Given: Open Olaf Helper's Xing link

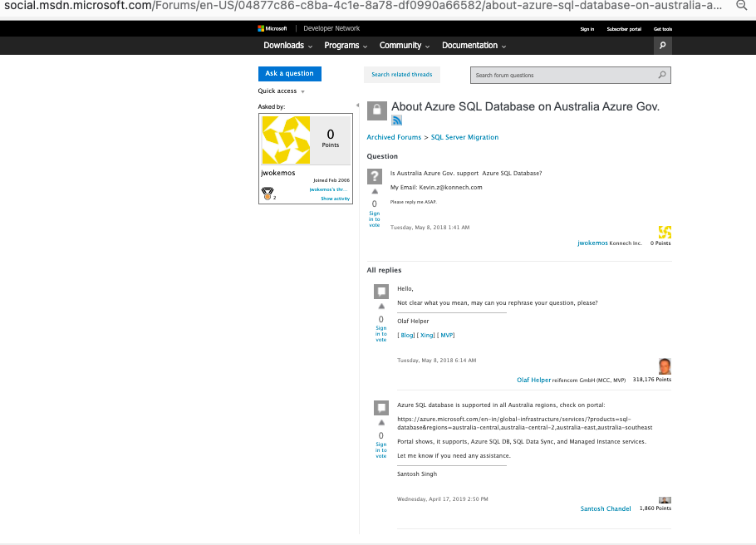Looking at the screenshot, I should pyautogui.click(x=427, y=335).
